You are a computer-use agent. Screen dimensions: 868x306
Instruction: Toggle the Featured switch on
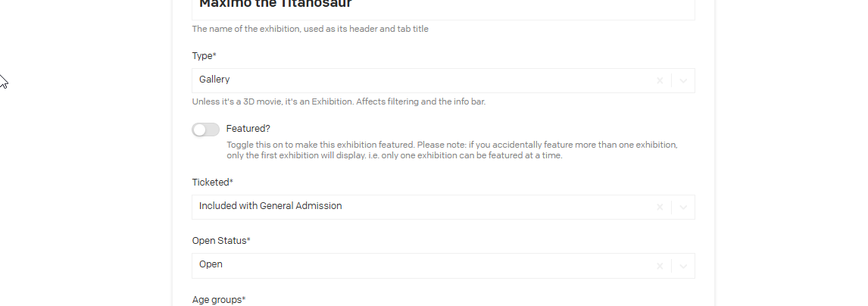tap(205, 130)
